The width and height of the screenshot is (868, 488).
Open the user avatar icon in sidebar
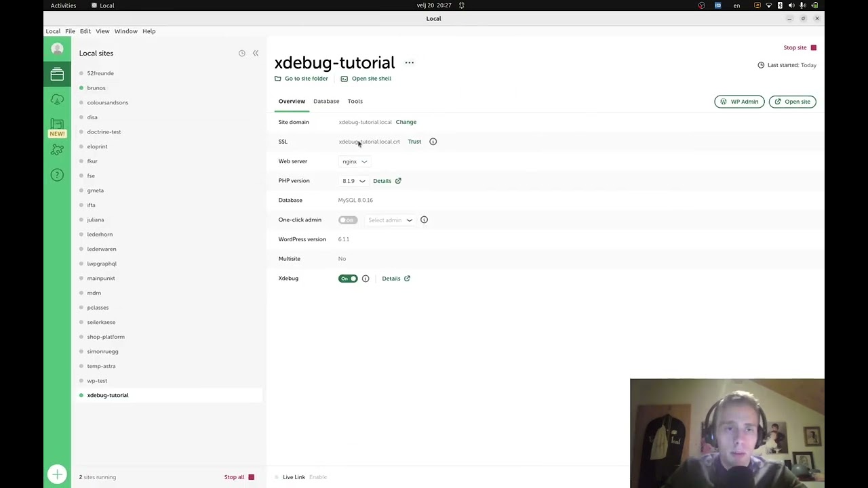[57, 49]
